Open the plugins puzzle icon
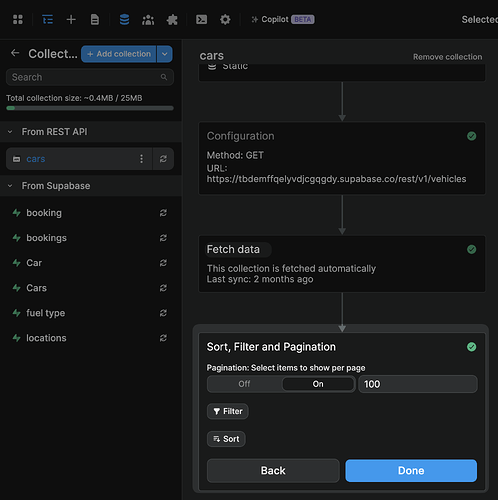498x500 pixels. 172,20
